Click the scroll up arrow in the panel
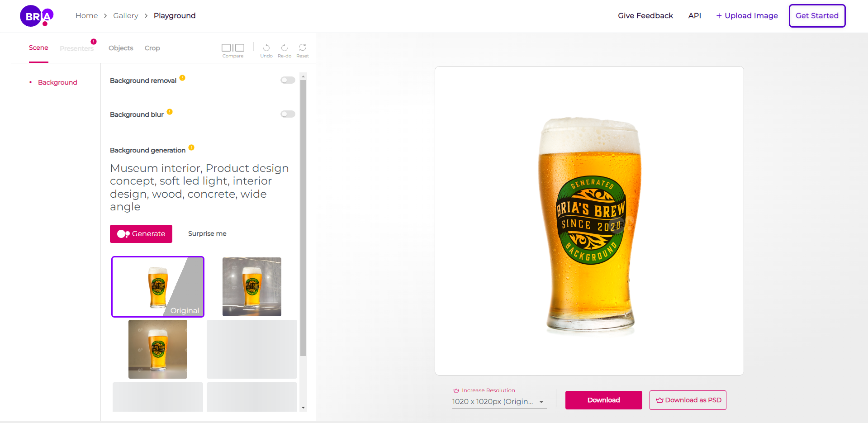The height and width of the screenshot is (423, 868). [x=303, y=76]
